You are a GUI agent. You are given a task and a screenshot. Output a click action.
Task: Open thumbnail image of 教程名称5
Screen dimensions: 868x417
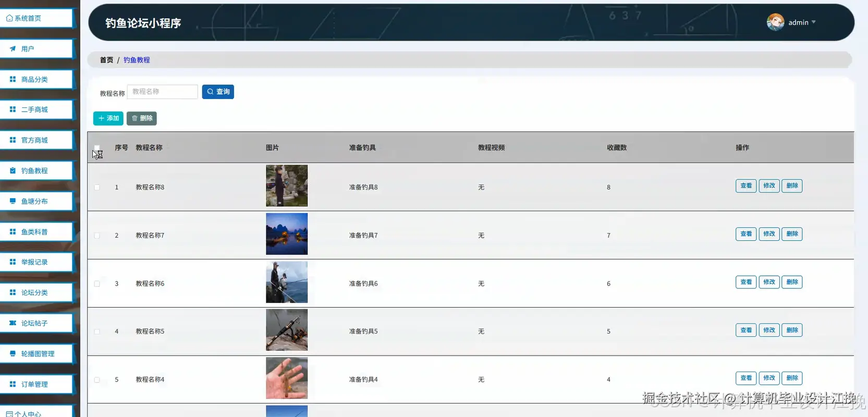coord(287,330)
